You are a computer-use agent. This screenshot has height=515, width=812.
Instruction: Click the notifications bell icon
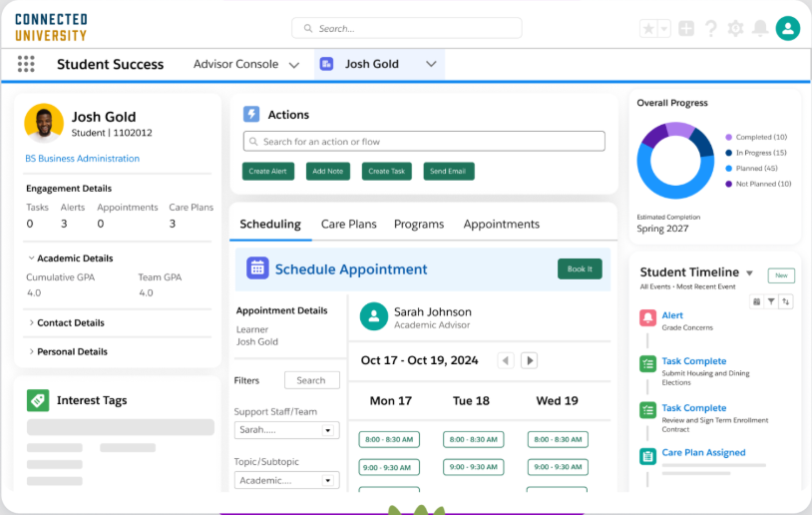pos(761,29)
